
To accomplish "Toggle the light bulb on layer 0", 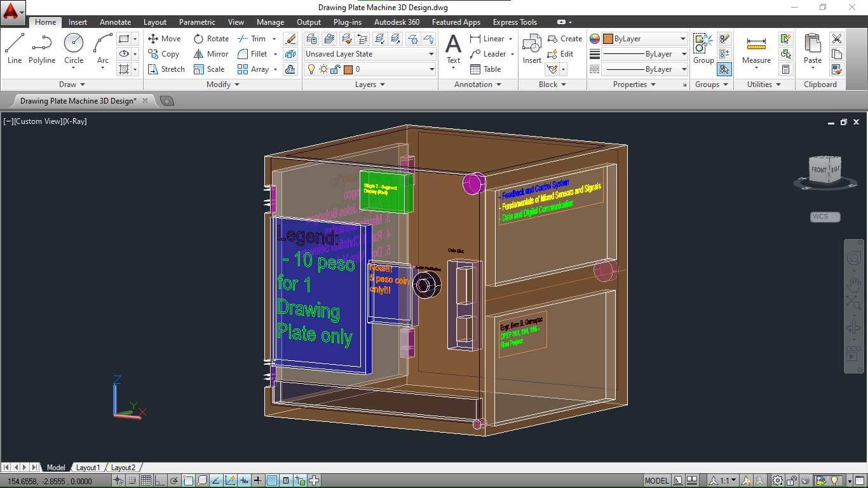I will 311,69.
